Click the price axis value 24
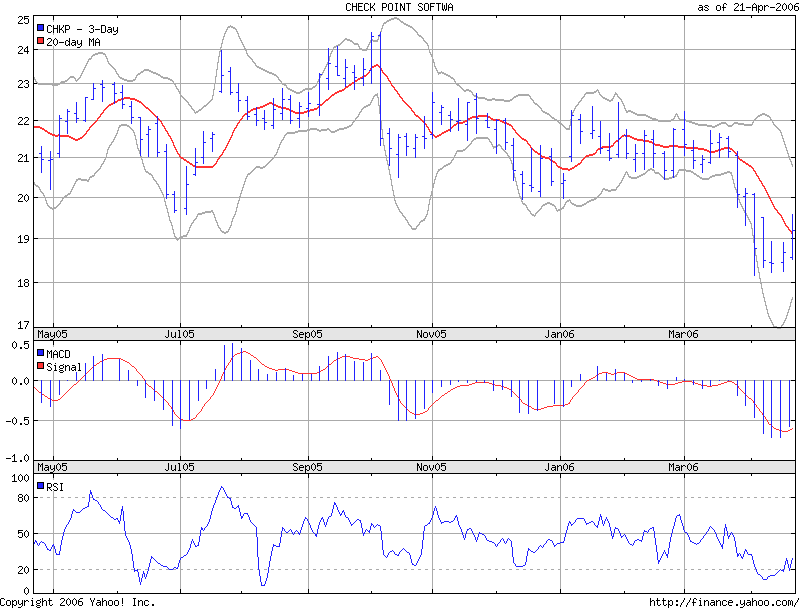This screenshot has width=800, height=608. click(x=23, y=50)
